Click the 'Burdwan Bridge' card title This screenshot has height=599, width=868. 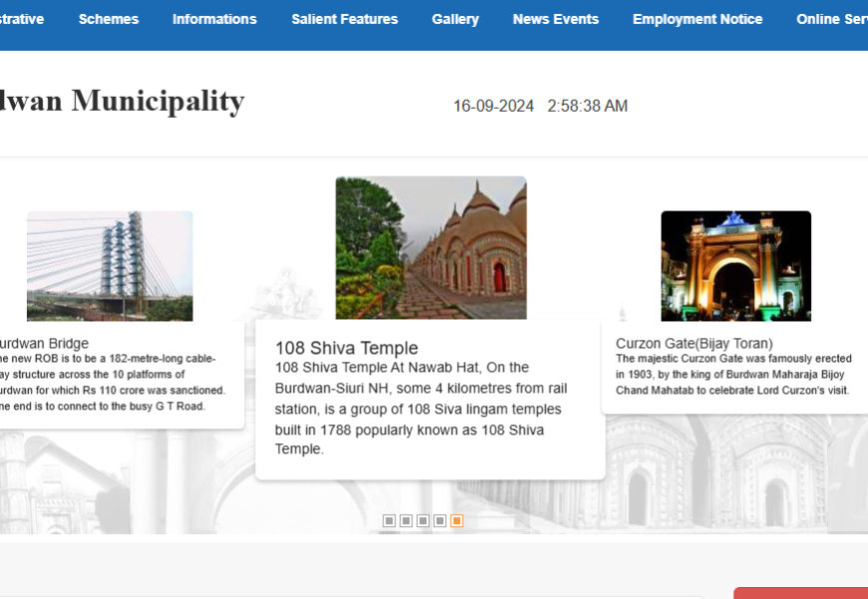point(44,343)
